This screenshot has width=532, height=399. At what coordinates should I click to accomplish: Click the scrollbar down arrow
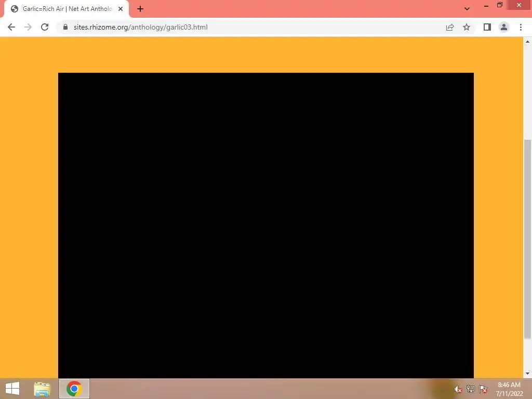[527, 374]
